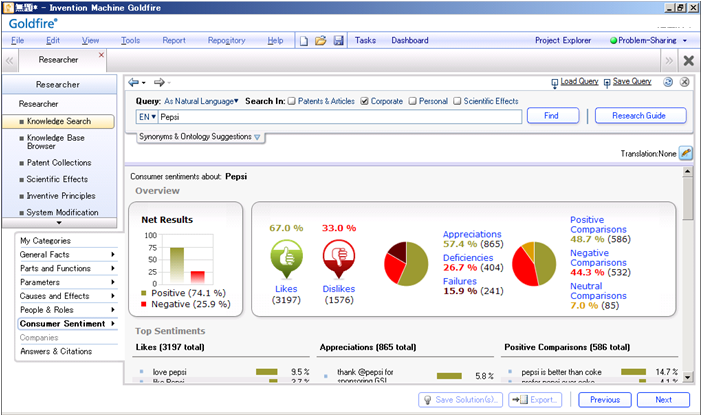Click the green Problem-Sharing status dot
Screen dimensions: 702x416
(x=613, y=40)
